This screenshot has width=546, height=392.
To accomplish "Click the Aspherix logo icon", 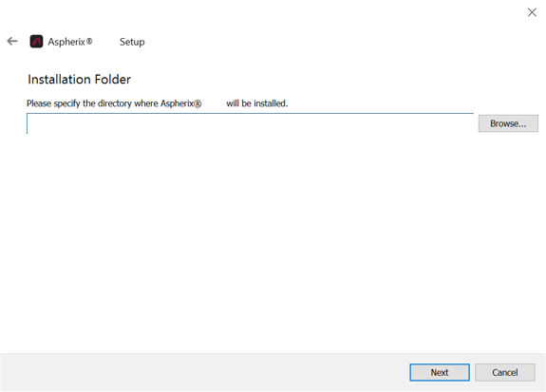I will [x=36, y=42].
